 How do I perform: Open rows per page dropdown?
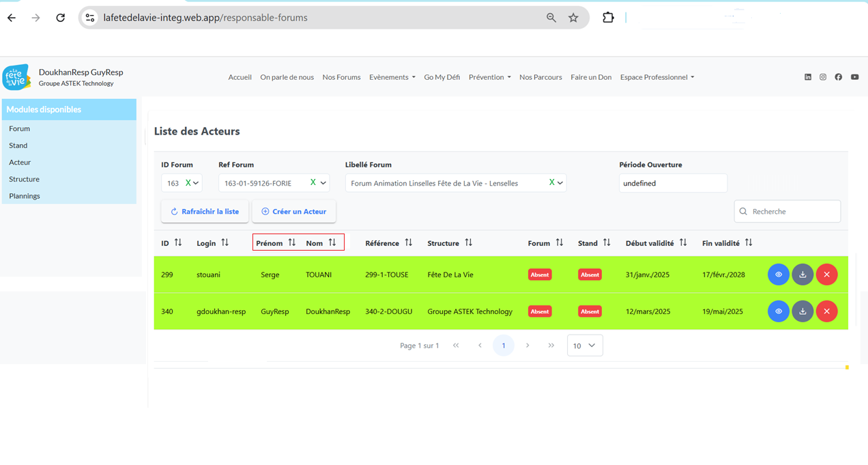tap(585, 346)
